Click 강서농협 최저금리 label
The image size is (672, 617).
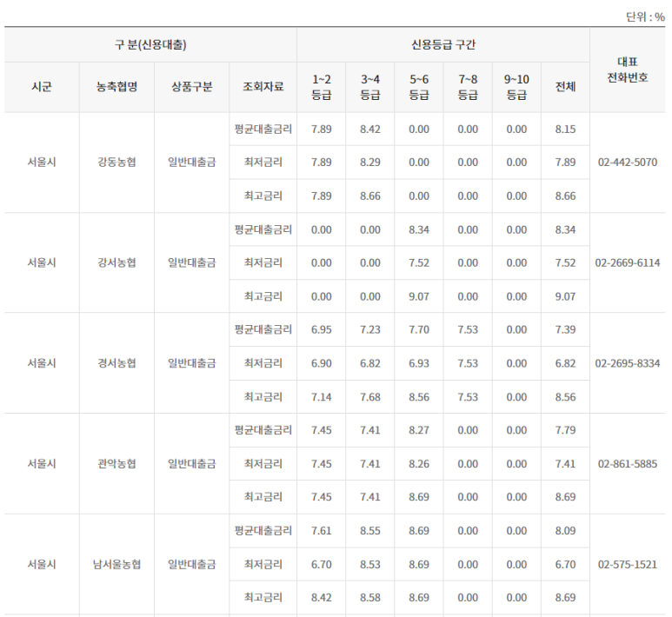(263, 262)
